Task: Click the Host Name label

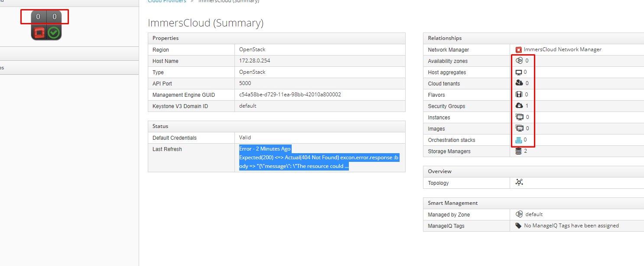Action: 166,61
